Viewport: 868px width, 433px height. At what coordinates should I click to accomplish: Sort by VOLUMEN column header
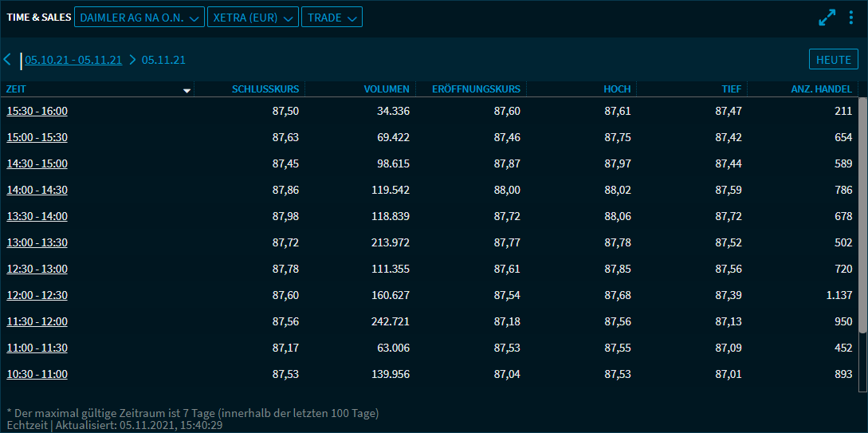coord(387,89)
